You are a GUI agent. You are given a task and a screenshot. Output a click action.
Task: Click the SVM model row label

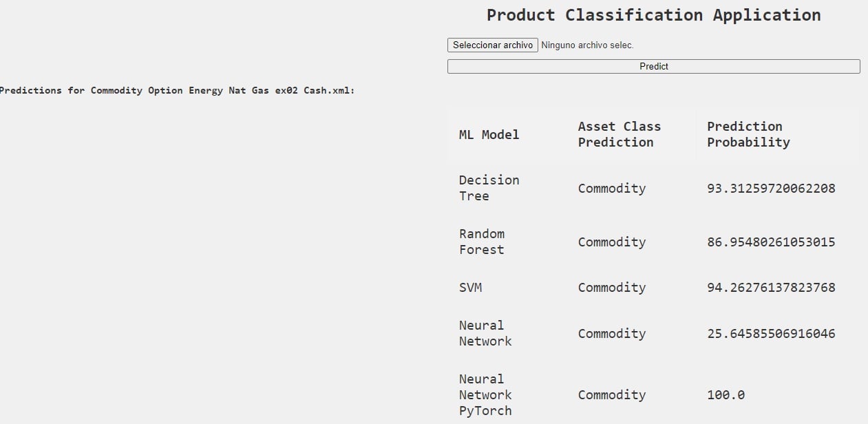tap(471, 288)
